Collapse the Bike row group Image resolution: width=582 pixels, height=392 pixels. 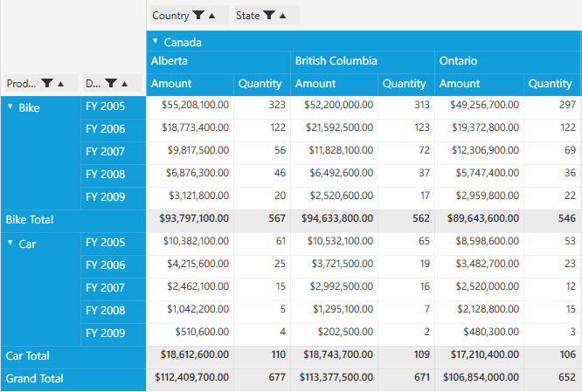[x=10, y=107]
